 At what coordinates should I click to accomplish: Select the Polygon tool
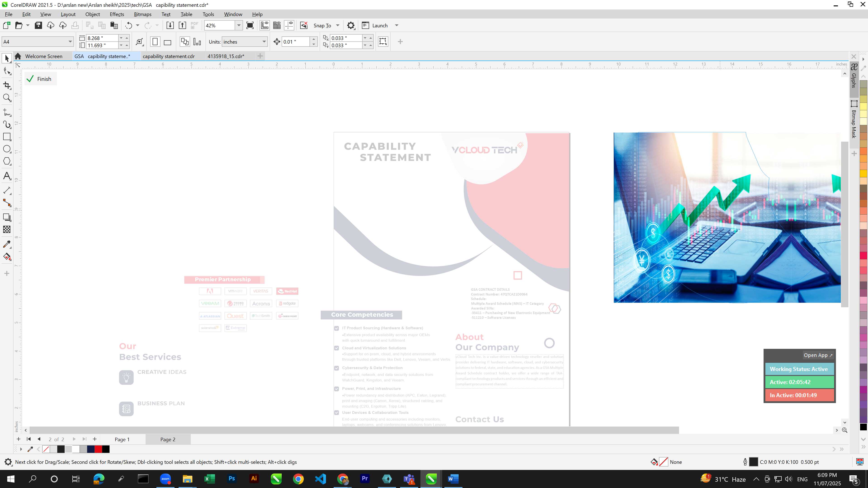click(7, 161)
